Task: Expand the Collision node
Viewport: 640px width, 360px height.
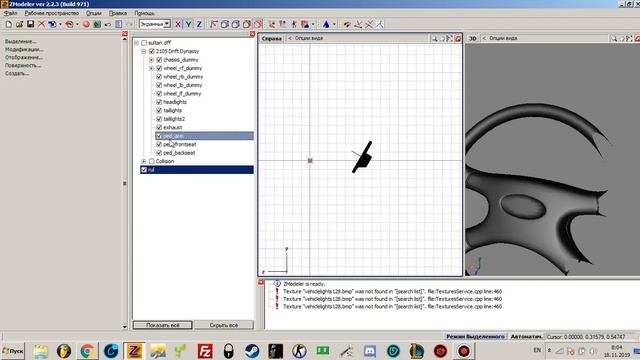Action: point(144,162)
